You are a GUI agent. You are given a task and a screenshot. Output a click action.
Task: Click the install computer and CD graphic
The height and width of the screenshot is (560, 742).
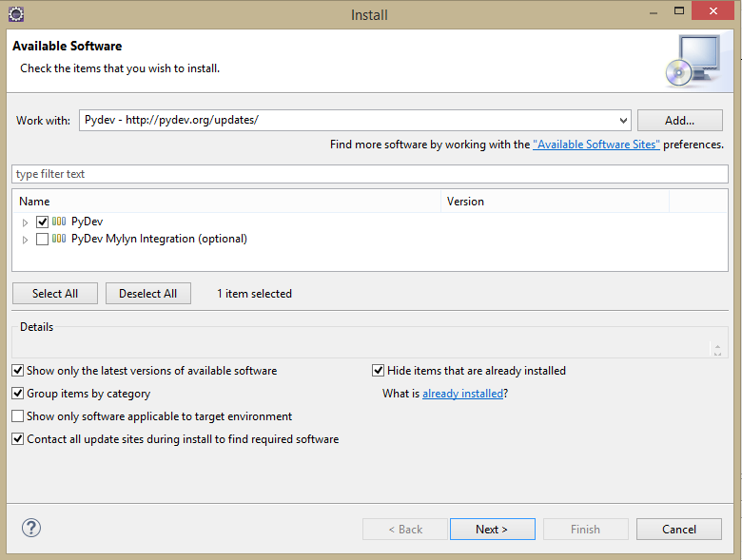(x=693, y=61)
